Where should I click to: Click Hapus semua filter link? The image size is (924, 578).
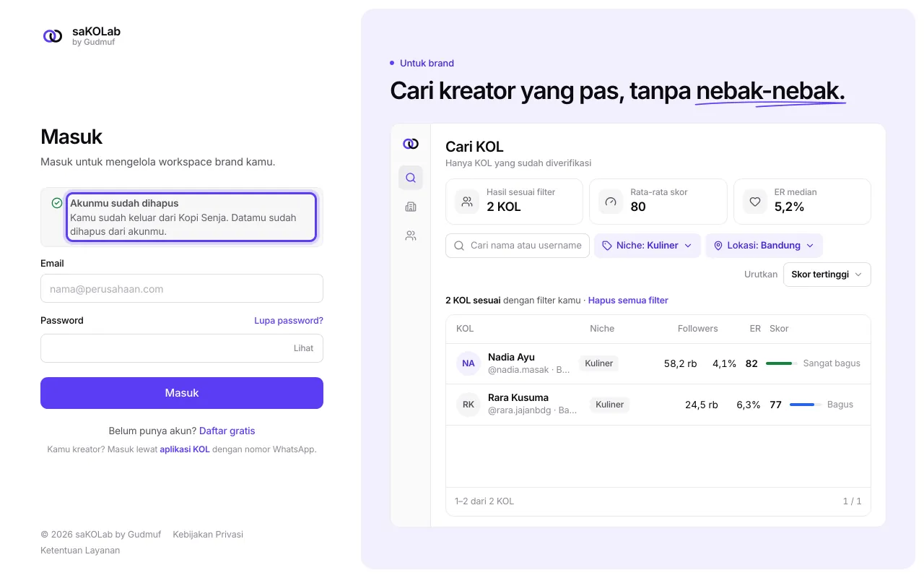(628, 301)
